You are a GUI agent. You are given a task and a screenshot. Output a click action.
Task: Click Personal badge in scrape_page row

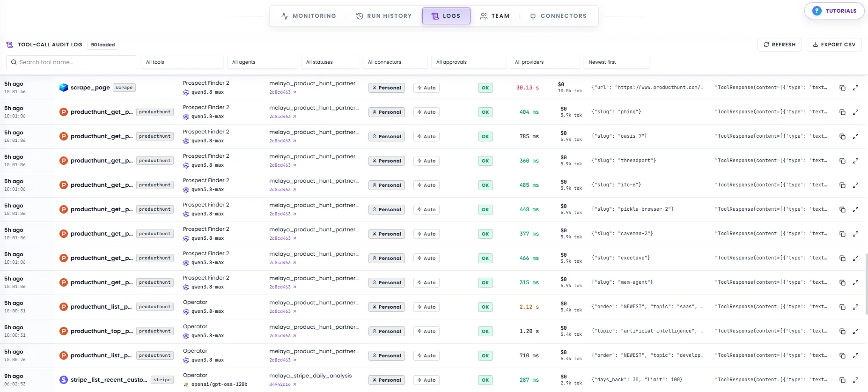[x=387, y=88]
